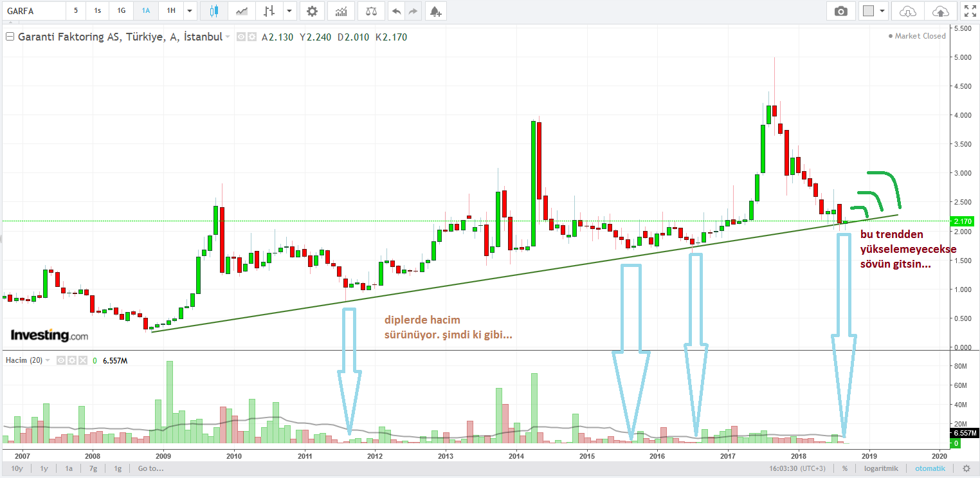This screenshot has width=980, height=478.
Task: Click the 2014 label on time axis
Action: point(516,455)
